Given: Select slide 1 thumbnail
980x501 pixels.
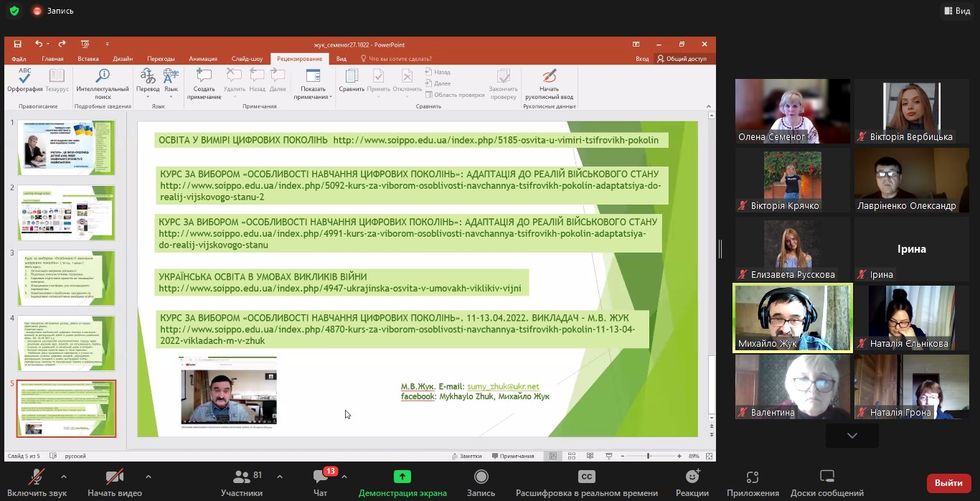Looking at the screenshot, I should [66, 147].
